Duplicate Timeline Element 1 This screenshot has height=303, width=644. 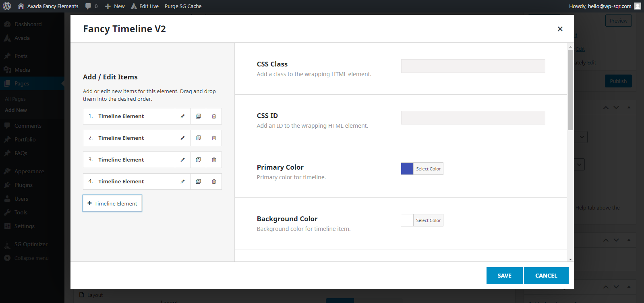coord(198,116)
